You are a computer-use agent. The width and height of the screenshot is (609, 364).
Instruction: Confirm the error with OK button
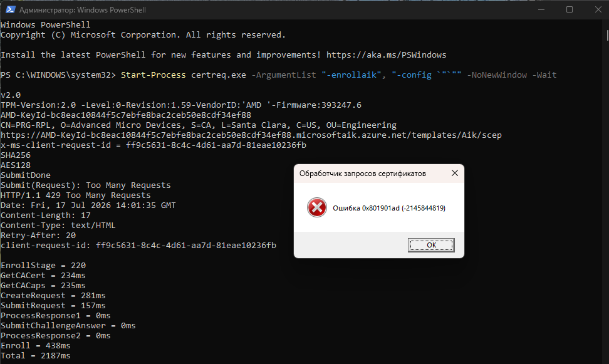[431, 245]
